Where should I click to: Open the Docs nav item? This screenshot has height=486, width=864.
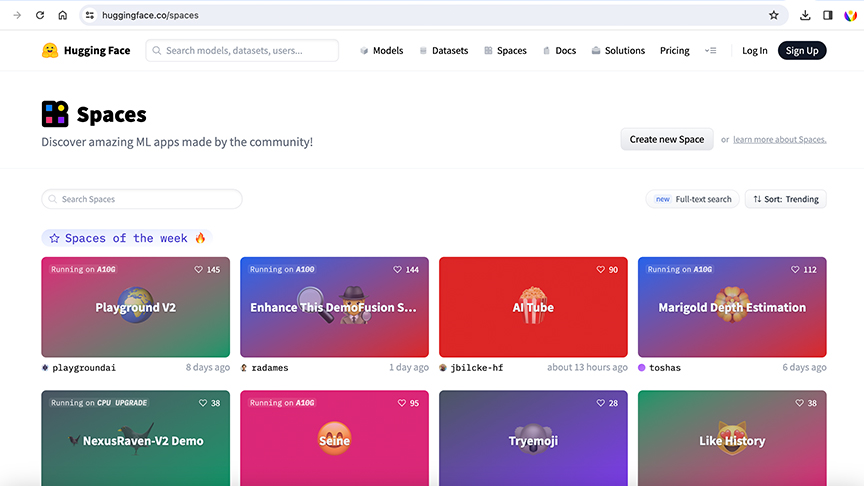pyautogui.click(x=559, y=51)
